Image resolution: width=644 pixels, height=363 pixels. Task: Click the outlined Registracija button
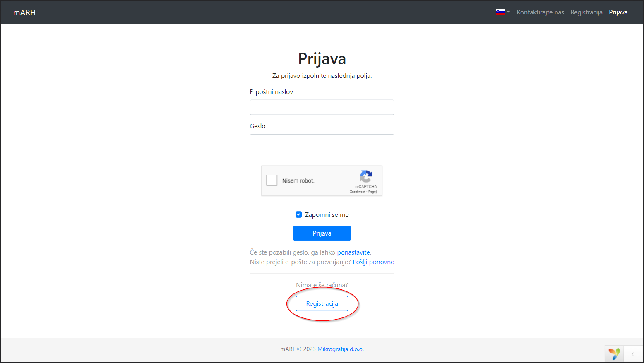click(x=322, y=303)
